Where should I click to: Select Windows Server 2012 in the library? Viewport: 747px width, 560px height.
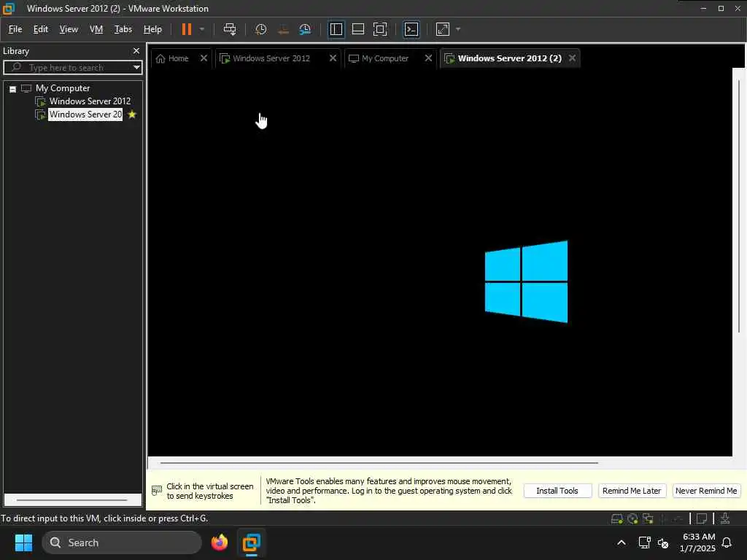[90, 101]
